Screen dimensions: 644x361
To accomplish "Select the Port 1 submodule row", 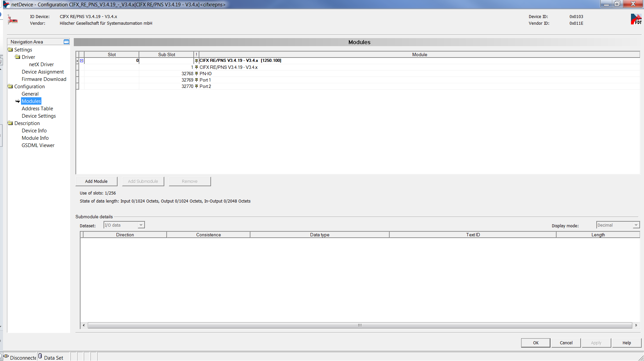I will (x=358, y=80).
